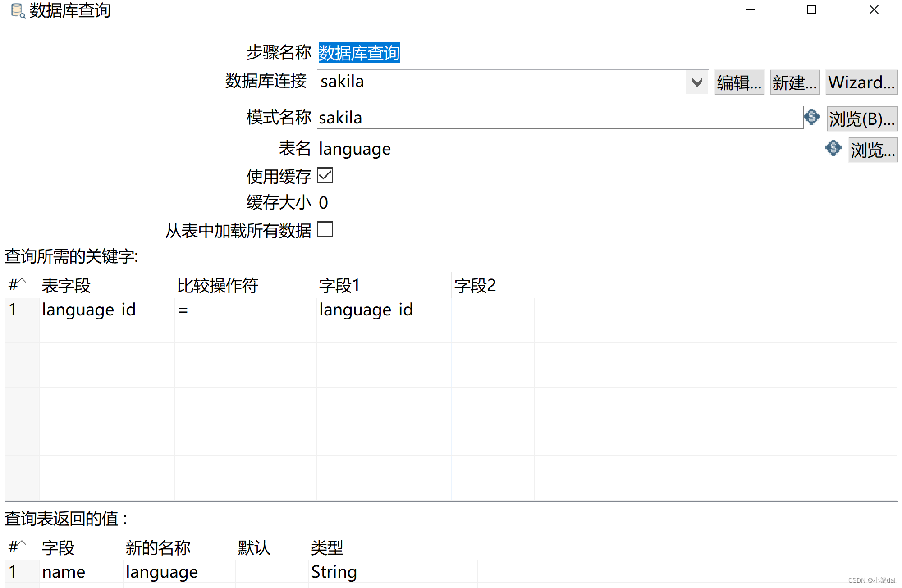Select the name field row in return values table
902x588 pixels.
[63, 571]
